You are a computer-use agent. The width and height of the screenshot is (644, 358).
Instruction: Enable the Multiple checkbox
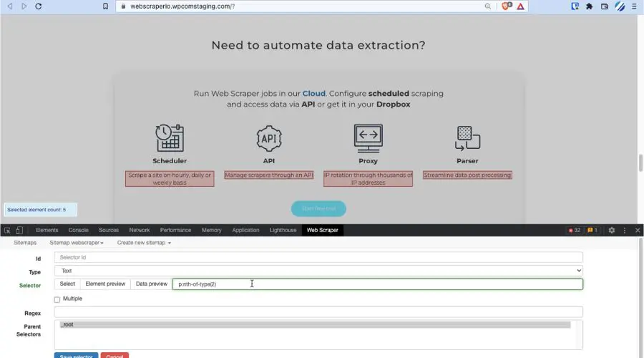[x=57, y=299]
